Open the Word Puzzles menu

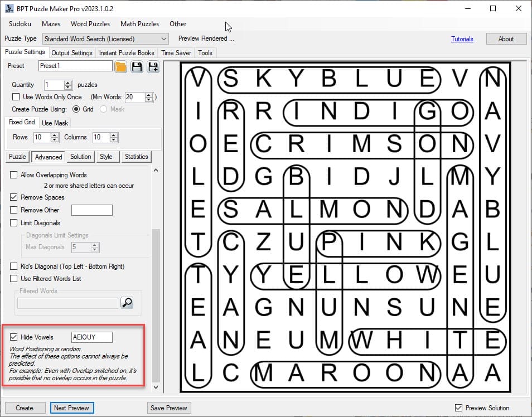click(90, 24)
